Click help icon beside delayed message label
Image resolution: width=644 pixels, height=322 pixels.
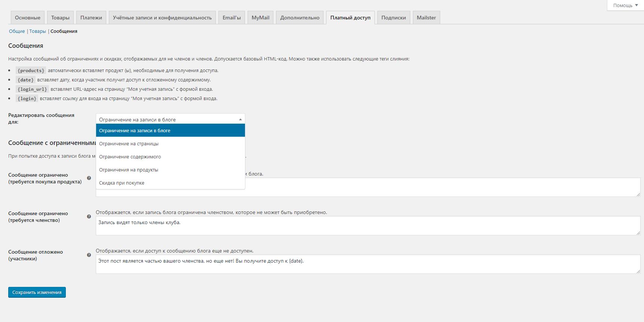click(x=89, y=255)
